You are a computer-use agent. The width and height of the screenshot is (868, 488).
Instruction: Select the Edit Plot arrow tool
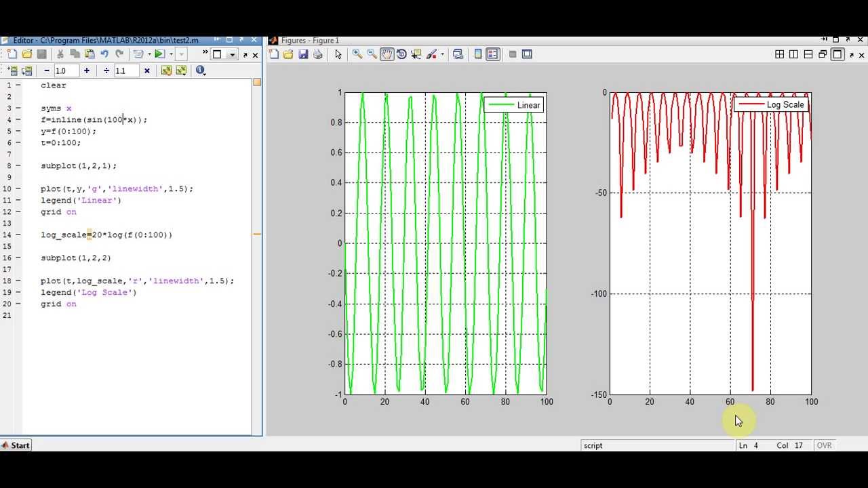(338, 54)
